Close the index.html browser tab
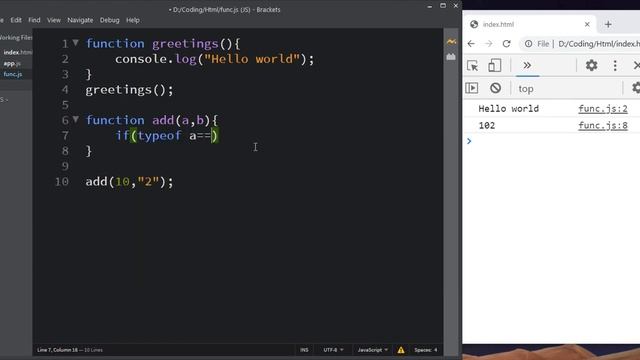Screen dimensions: 640x360 coord(587,24)
